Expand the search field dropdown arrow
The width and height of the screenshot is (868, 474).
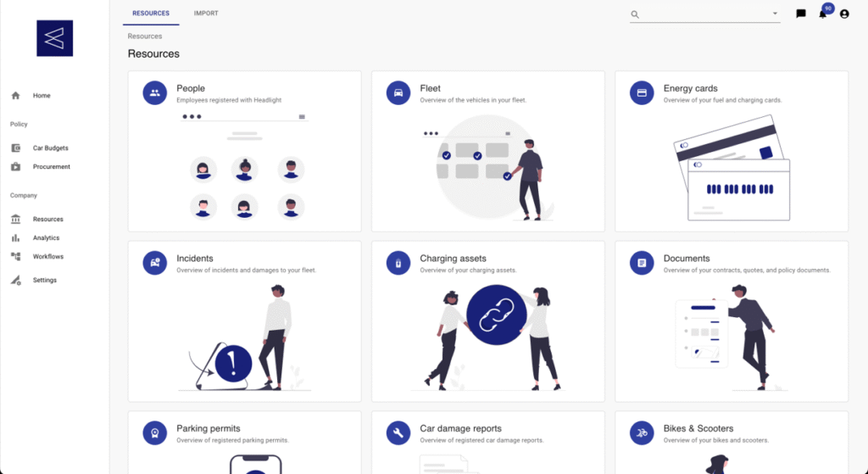click(775, 14)
